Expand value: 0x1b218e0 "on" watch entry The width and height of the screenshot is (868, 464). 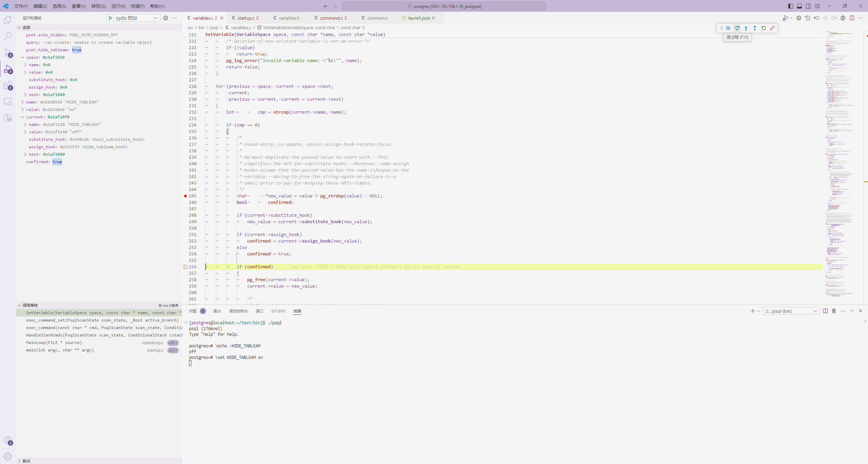tap(22, 110)
